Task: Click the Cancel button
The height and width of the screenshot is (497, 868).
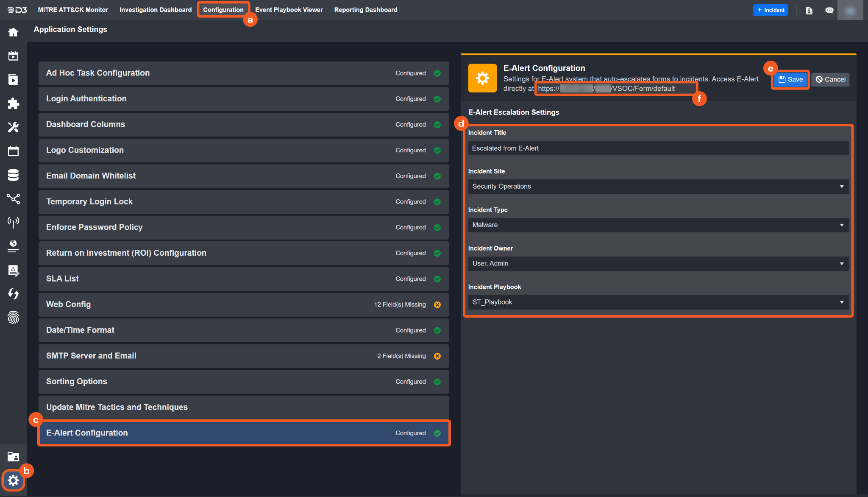Action: 830,79
